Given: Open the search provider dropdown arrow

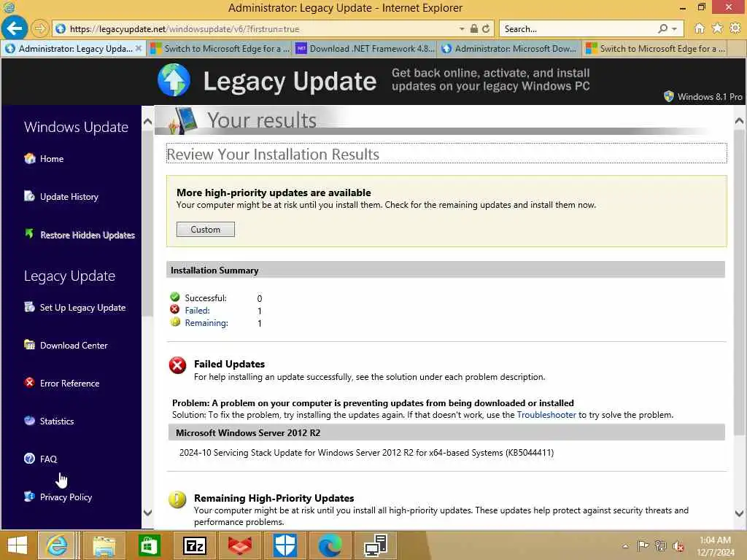Looking at the screenshot, I should click(x=674, y=29).
